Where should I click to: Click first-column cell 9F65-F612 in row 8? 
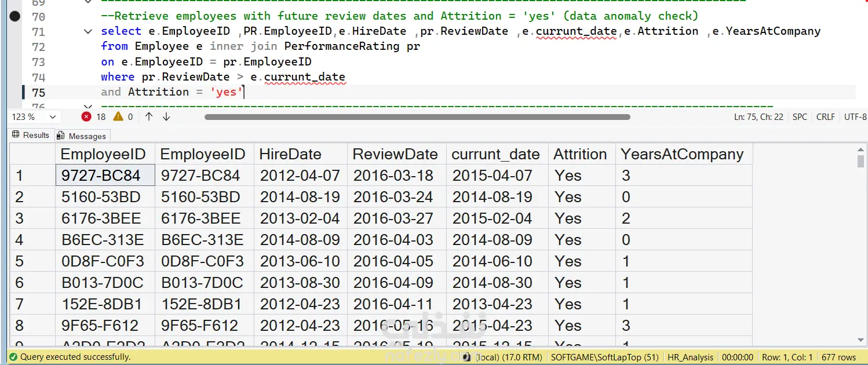click(105, 326)
